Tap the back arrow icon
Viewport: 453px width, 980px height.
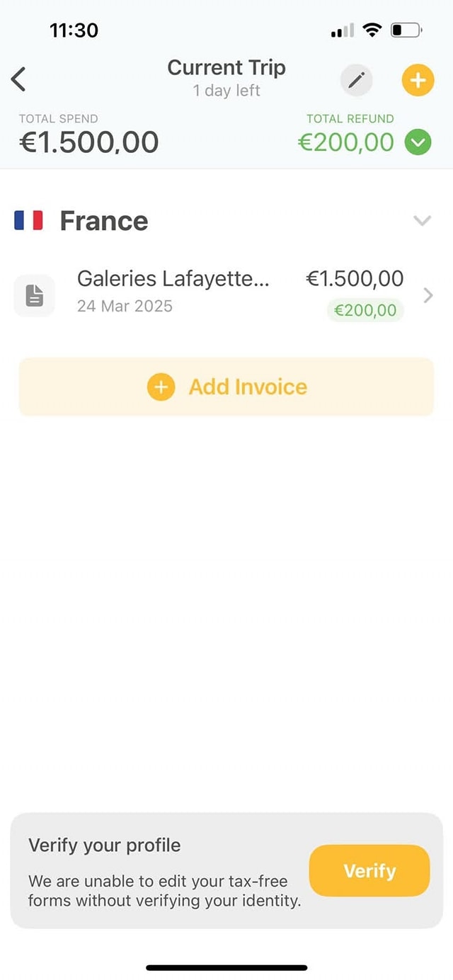[19, 79]
